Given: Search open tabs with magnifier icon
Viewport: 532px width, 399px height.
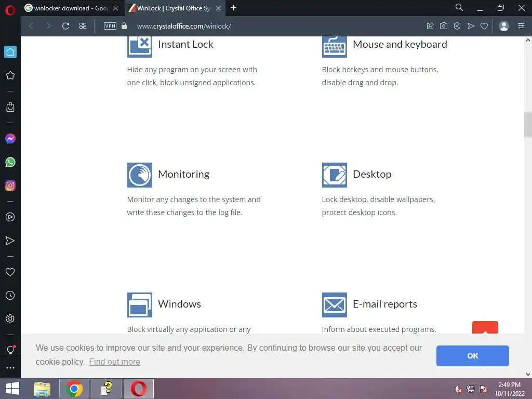Looking at the screenshot, I should 459,7.
